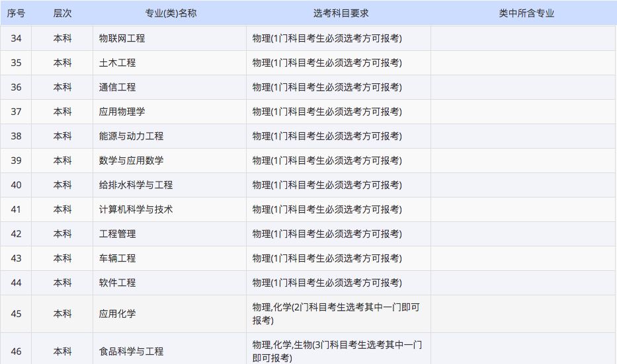Viewport: 617px width, 364px height.
Task: Select the 土木工程 major name
Action: point(117,63)
